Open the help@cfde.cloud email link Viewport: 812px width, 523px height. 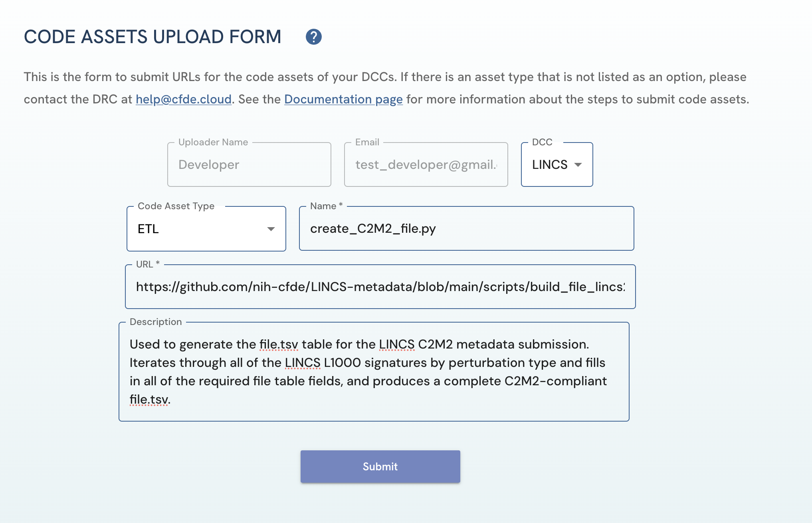(x=184, y=99)
